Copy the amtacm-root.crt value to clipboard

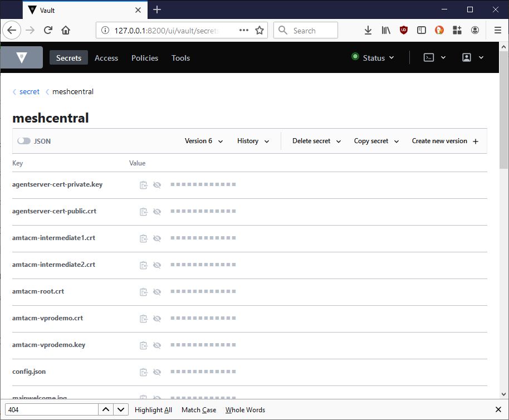click(144, 291)
